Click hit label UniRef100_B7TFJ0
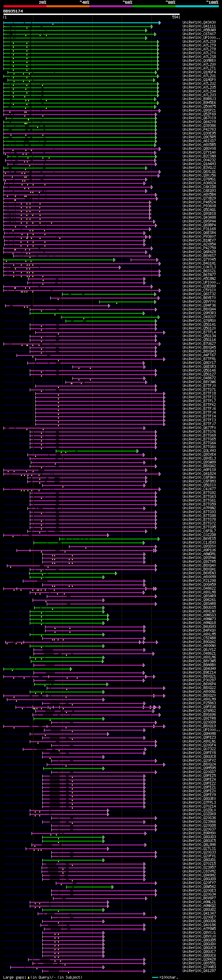Image resolution: width=222 pixels, height=980 pixels. tap(199, 386)
